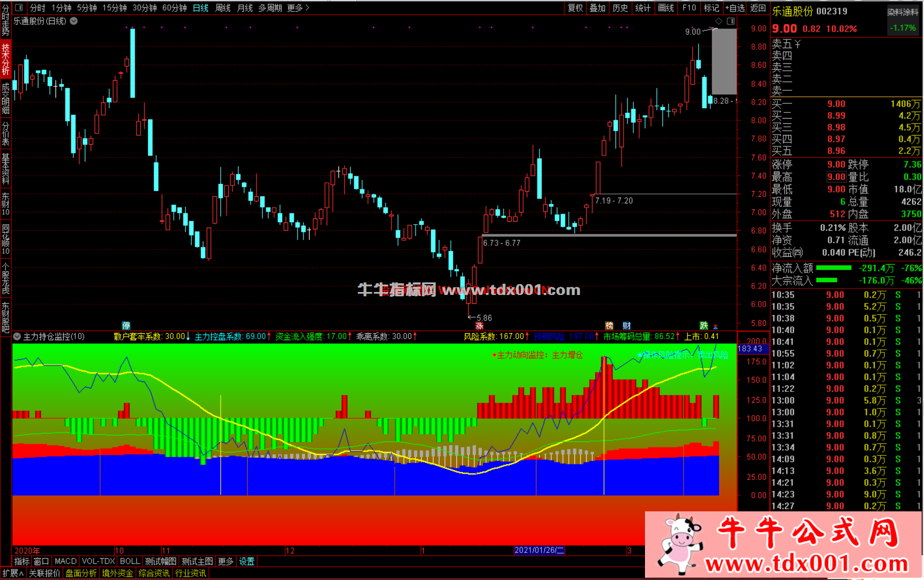Switch to the 分时 period tab

tap(37, 8)
